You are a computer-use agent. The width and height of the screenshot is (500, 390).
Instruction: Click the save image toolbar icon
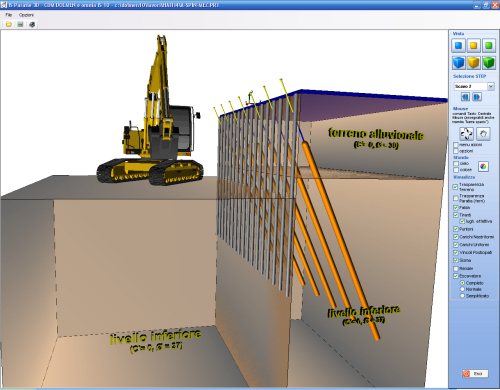coord(20,24)
